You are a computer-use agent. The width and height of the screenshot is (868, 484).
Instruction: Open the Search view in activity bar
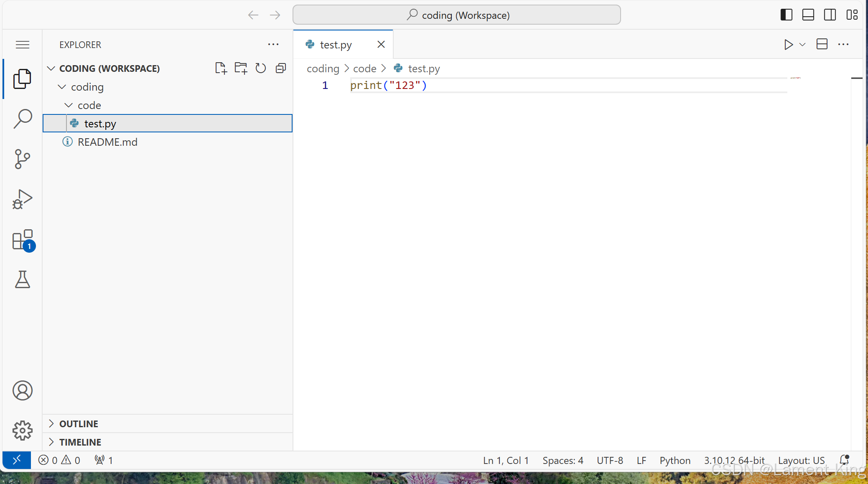pos(23,119)
